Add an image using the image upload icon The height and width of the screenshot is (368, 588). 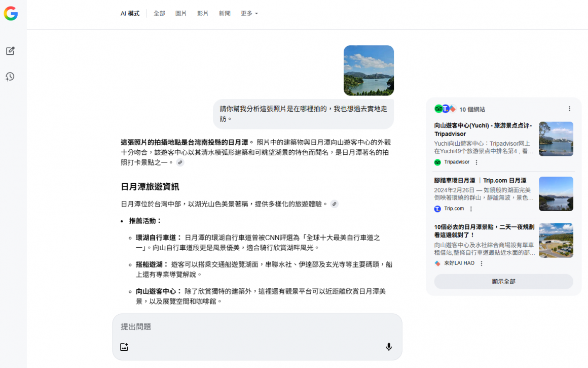tap(123, 347)
